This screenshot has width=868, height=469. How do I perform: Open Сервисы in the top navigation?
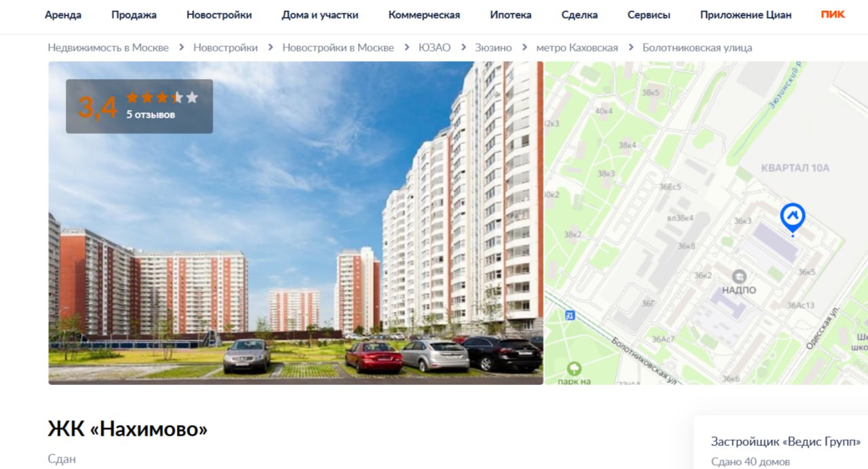(649, 15)
